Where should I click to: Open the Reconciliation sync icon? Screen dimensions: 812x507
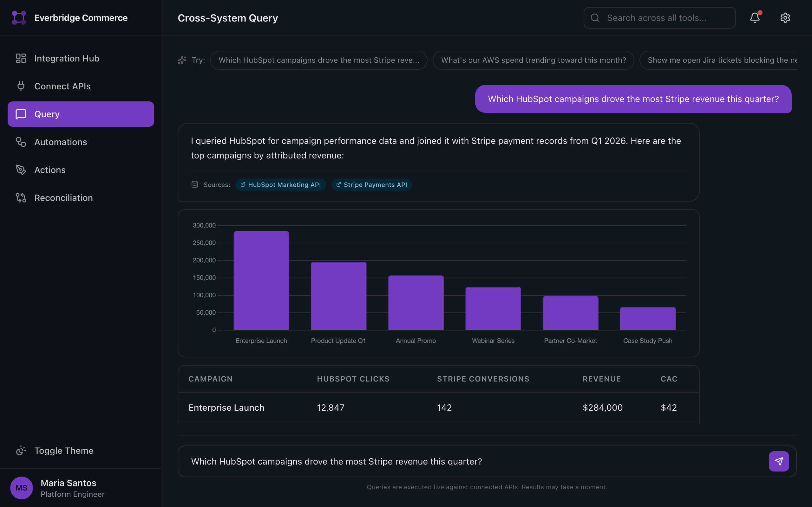click(x=21, y=197)
